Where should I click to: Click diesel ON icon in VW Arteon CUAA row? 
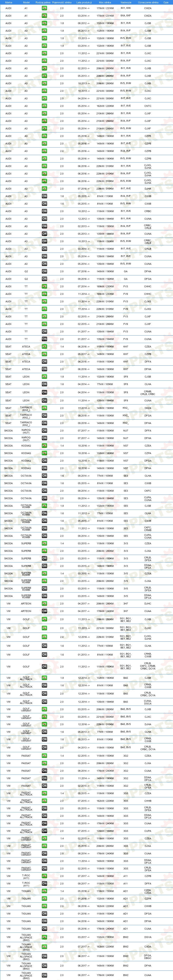(x=44, y=611)
